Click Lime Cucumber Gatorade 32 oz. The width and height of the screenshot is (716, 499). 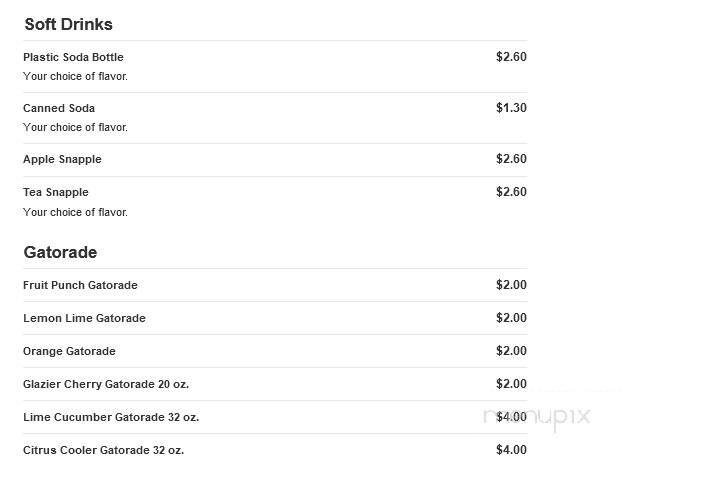point(111,417)
